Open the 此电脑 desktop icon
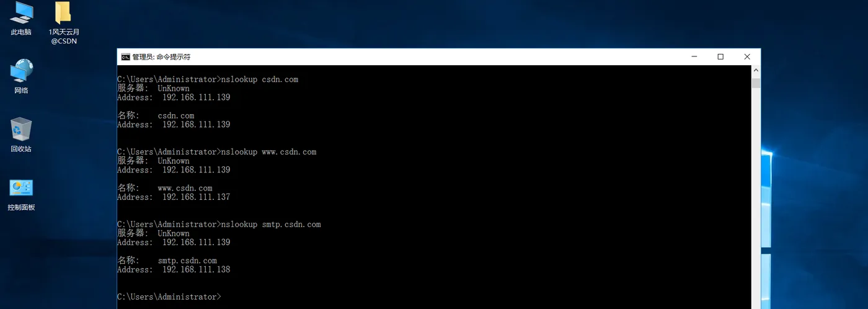This screenshot has width=868, height=309. [21, 19]
